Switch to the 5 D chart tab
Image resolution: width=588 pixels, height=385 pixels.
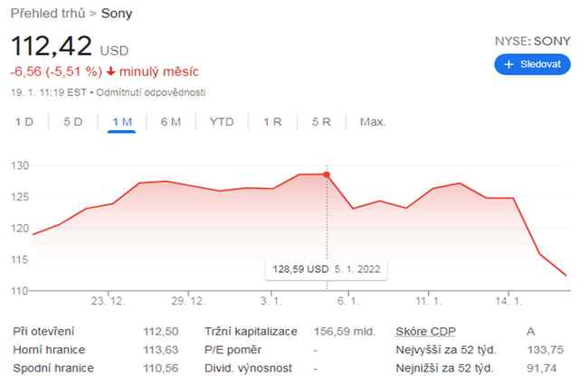pyautogui.click(x=72, y=121)
